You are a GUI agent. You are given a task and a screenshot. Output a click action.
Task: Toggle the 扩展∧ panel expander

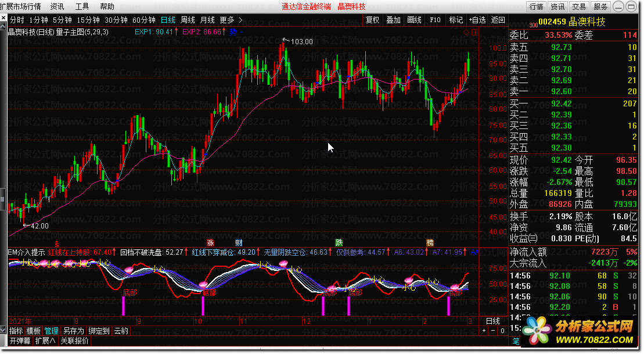tap(45, 341)
